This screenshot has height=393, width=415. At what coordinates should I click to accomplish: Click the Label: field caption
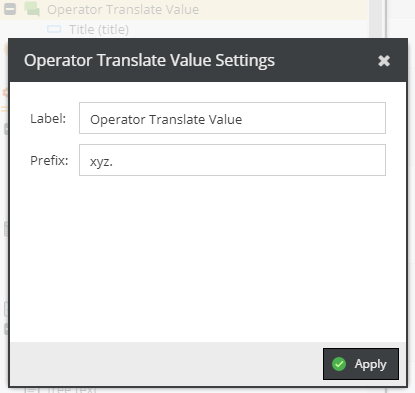pyautogui.click(x=48, y=118)
